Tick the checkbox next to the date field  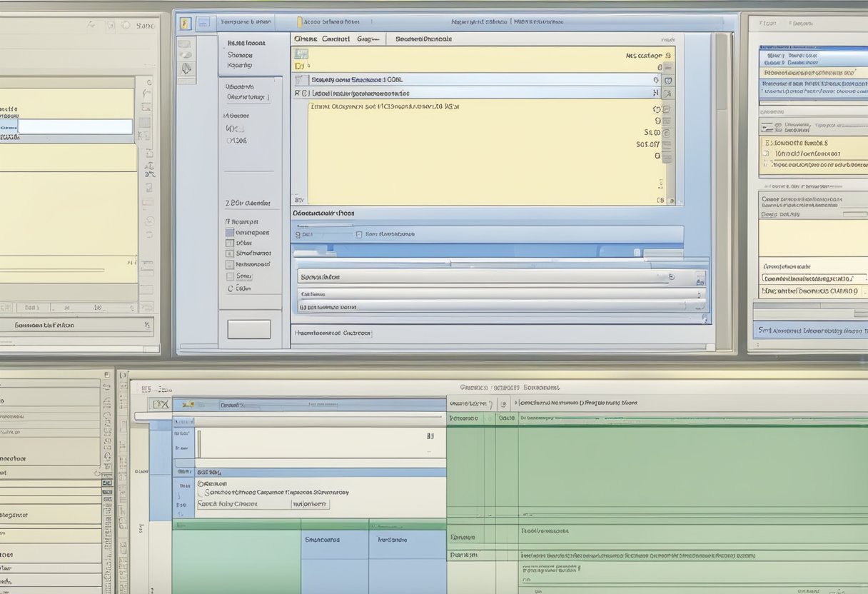358,235
